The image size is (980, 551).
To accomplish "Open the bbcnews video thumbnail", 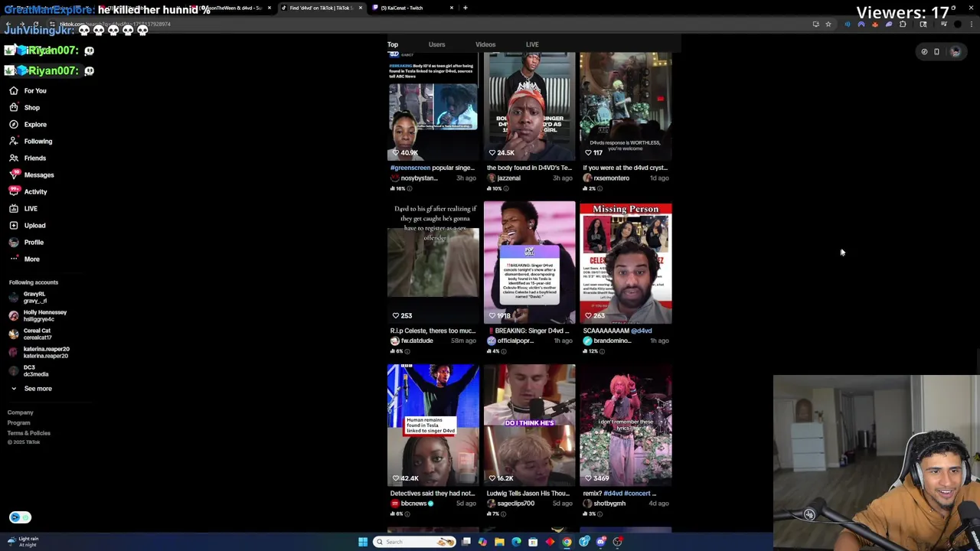I will tap(433, 425).
